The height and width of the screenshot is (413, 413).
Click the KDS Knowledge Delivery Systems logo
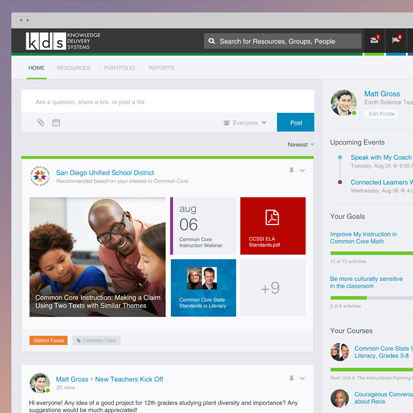click(63, 41)
